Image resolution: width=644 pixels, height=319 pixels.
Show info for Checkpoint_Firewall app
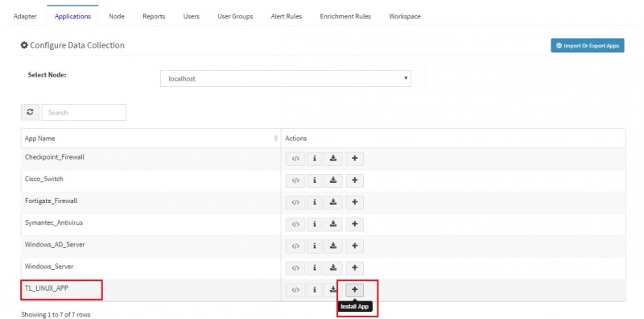tap(315, 159)
